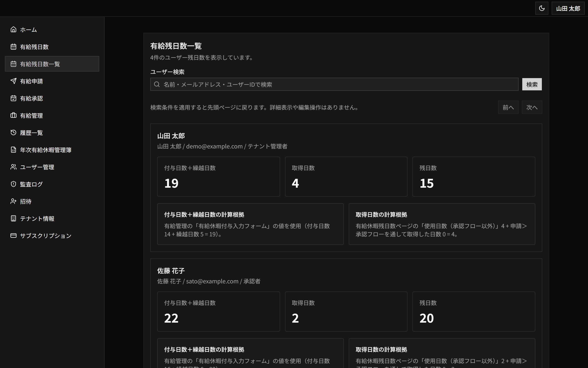Click the shield icon beside 監査ログ
Image resolution: width=588 pixels, height=368 pixels.
[x=13, y=184]
